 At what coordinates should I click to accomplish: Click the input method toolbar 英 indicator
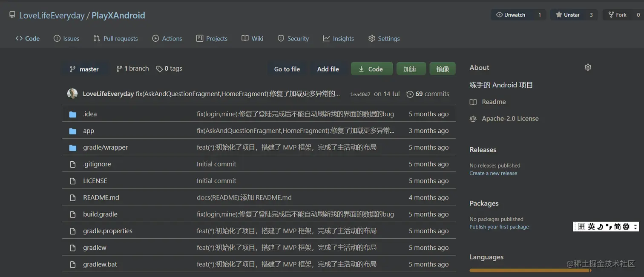tap(591, 227)
